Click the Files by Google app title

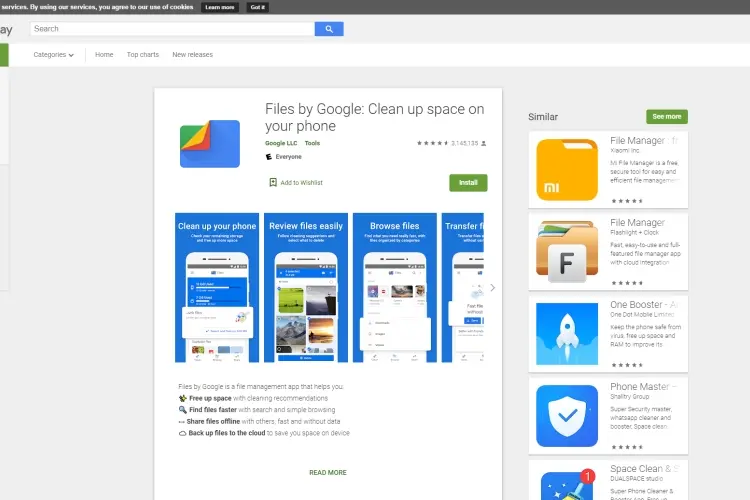pyautogui.click(x=375, y=117)
